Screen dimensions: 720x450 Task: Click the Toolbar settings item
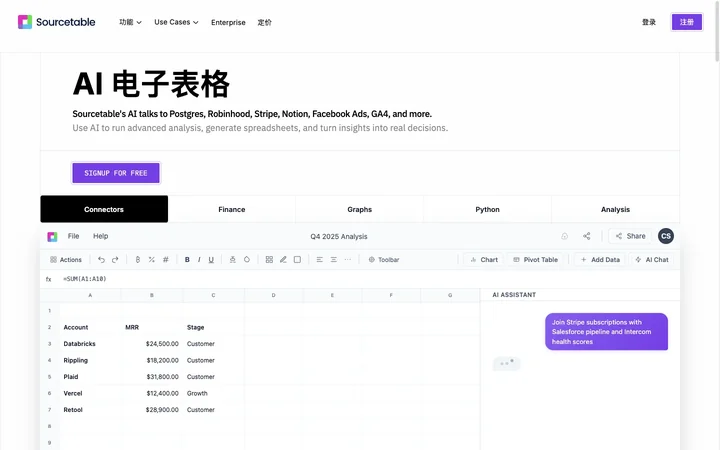click(x=383, y=259)
